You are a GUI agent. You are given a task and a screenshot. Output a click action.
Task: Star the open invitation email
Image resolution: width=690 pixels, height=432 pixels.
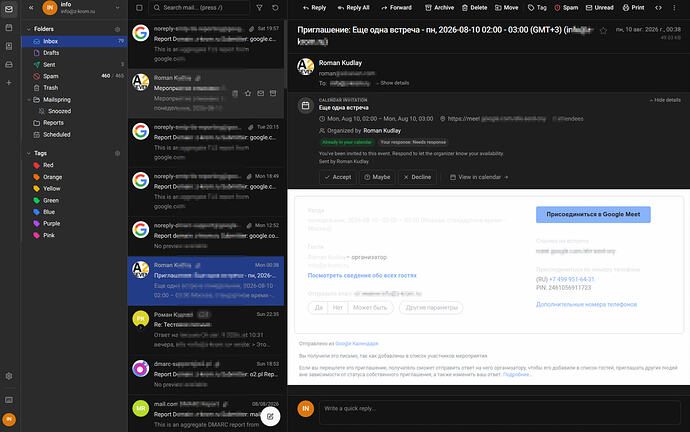603,31
